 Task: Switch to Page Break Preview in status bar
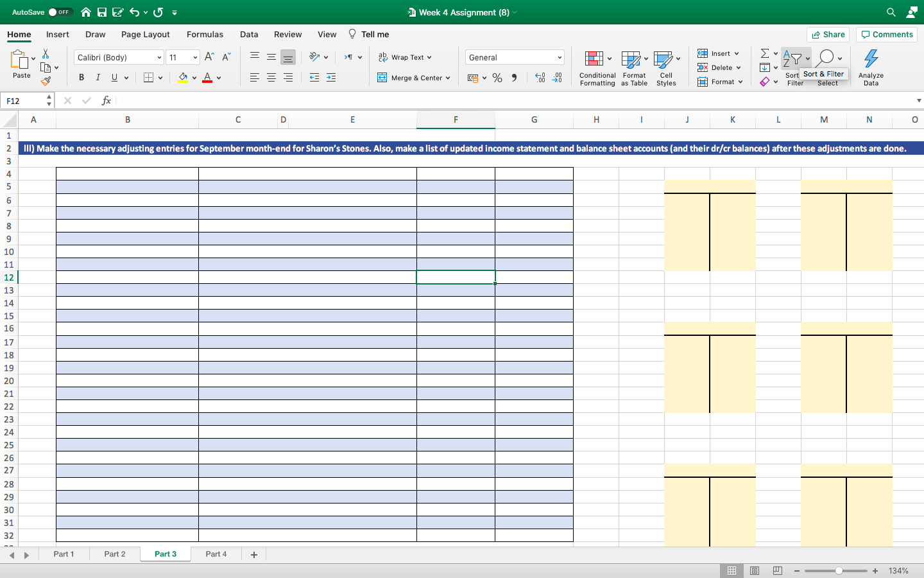[778, 570]
